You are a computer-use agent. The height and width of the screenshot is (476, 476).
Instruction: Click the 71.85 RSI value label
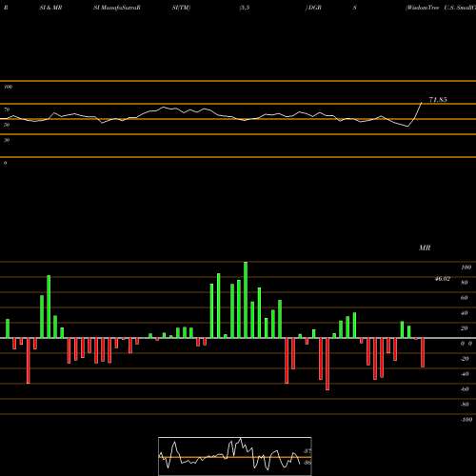[438, 100]
